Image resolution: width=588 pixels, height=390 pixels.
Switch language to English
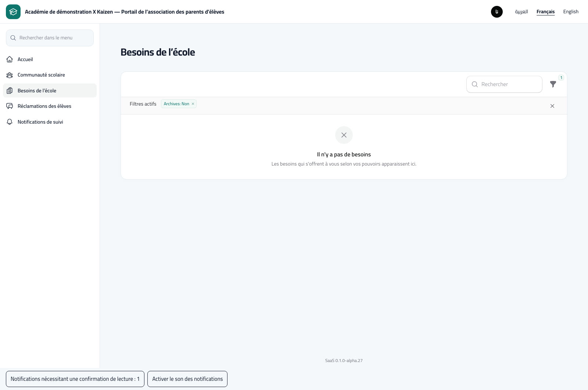click(571, 12)
